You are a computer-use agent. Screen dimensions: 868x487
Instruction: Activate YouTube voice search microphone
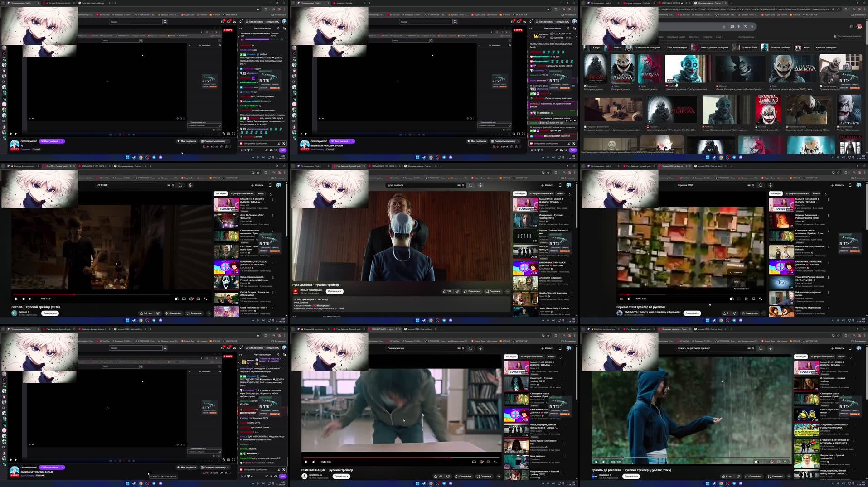click(480, 185)
